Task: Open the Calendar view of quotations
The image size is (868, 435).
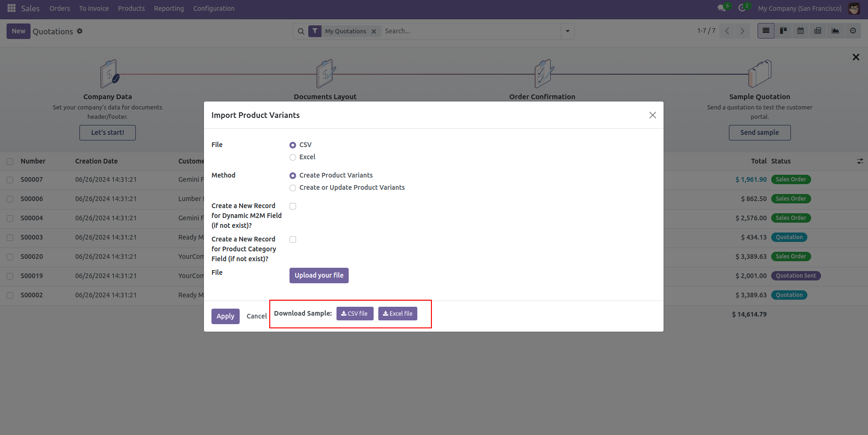Action: (x=800, y=31)
